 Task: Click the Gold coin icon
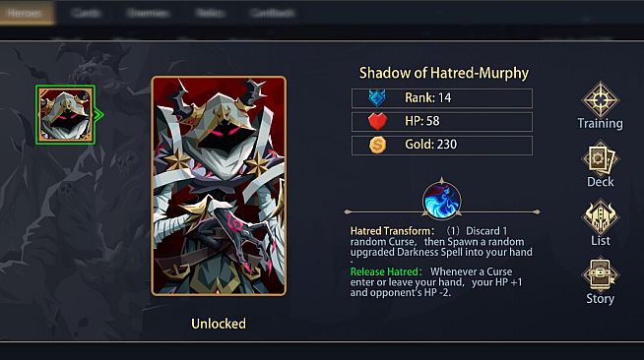point(377,145)
